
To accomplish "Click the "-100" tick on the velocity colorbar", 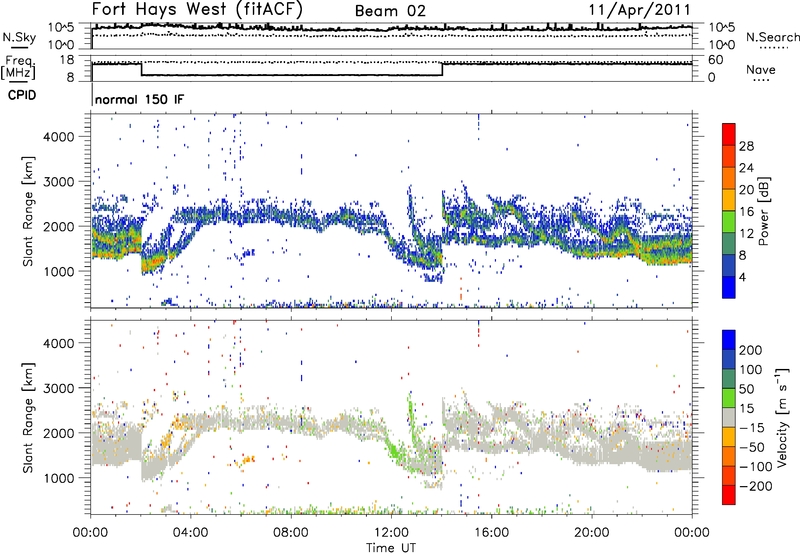I will [755, 467].
